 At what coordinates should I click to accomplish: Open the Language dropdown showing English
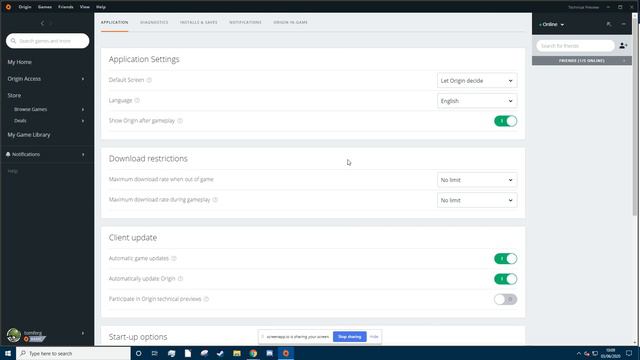point(477,101)
